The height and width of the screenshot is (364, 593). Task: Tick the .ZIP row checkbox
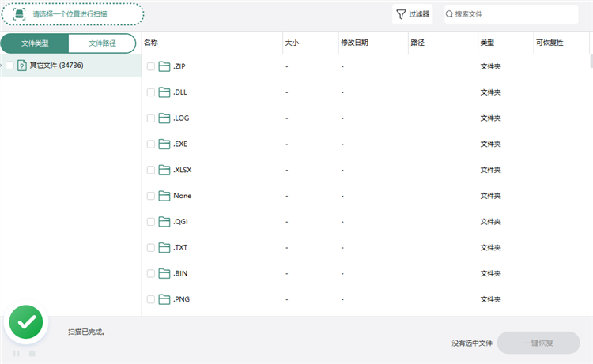tap(150, 66)
